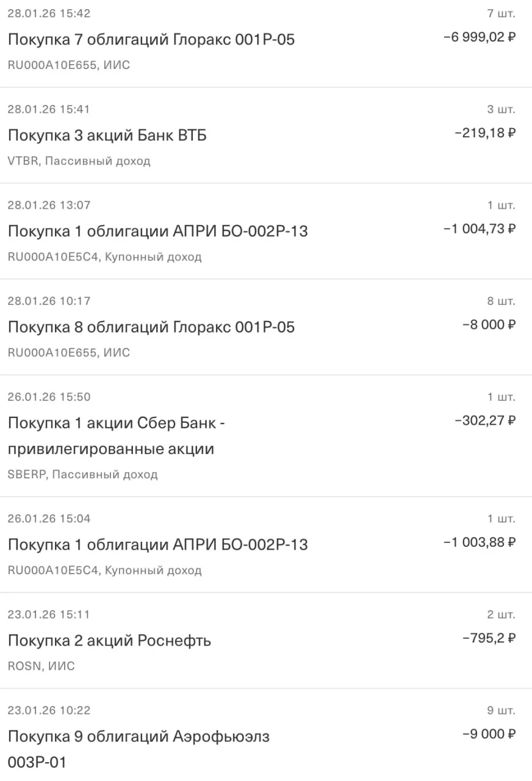Click the SBERP, Пассивный доход ticker label
The height and width of the screenshot is (781, 532).
[x=82, y=474]
